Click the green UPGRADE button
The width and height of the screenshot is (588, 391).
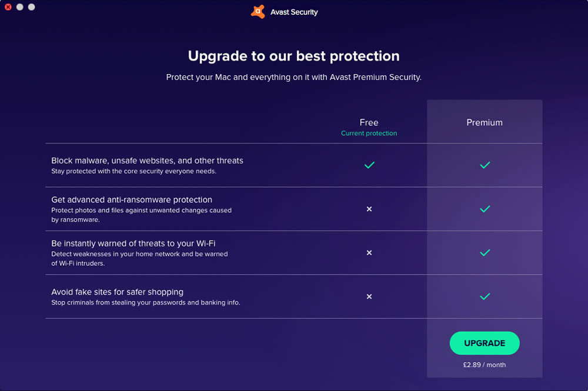coord(485,343)
